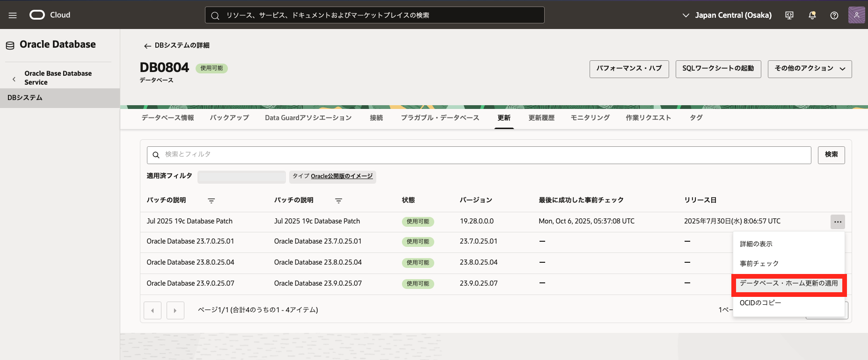The image size is (868, 360).
Task: Open the help question mark icon
Action: click(834, 15)
